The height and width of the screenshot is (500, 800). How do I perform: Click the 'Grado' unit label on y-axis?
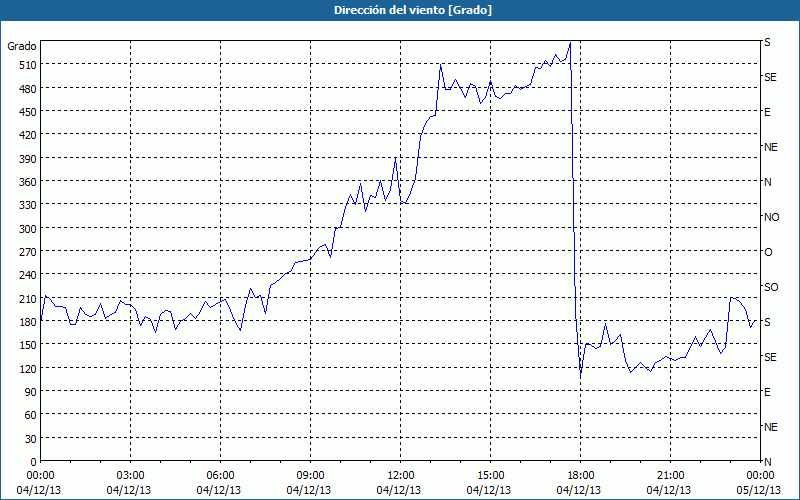[22, 46]
